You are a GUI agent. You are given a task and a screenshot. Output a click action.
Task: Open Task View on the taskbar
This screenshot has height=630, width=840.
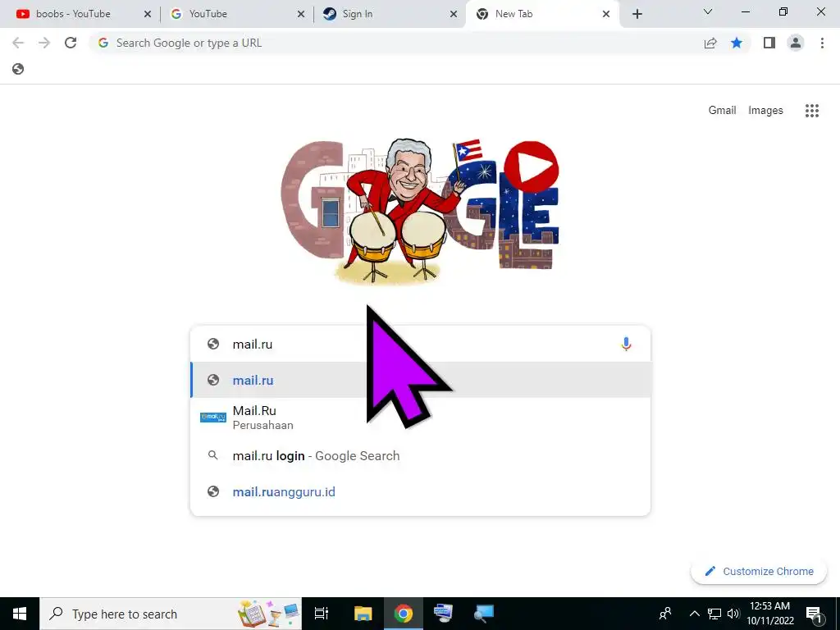[322, 614]
